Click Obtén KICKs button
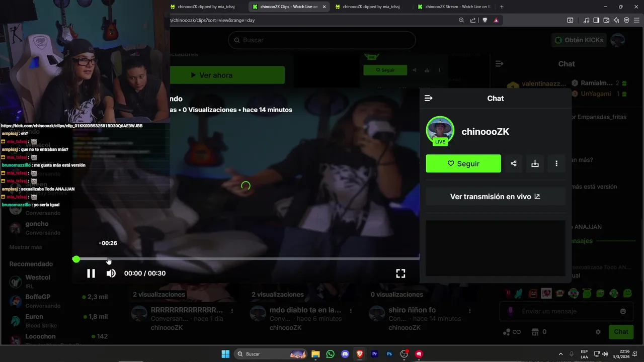Screen dimensions: 644x362 coord(579,40)
